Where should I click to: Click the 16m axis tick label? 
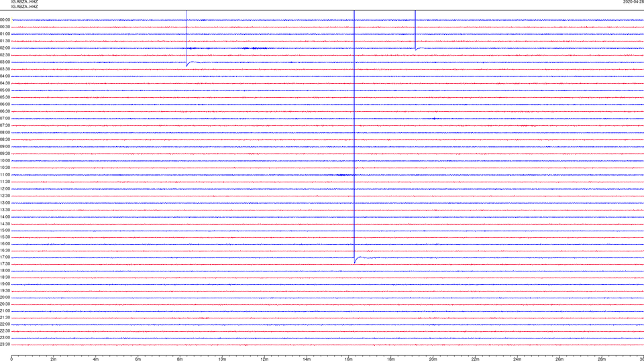(x=349, y=359)
